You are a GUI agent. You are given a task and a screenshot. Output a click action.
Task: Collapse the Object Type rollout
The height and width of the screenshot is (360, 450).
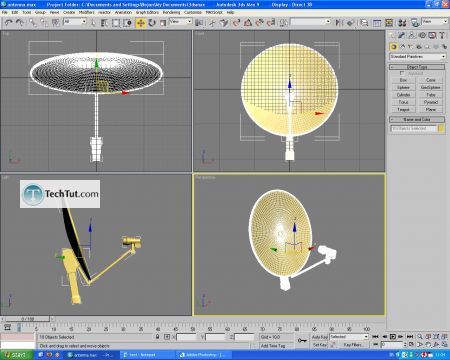(x=417, y=67)
